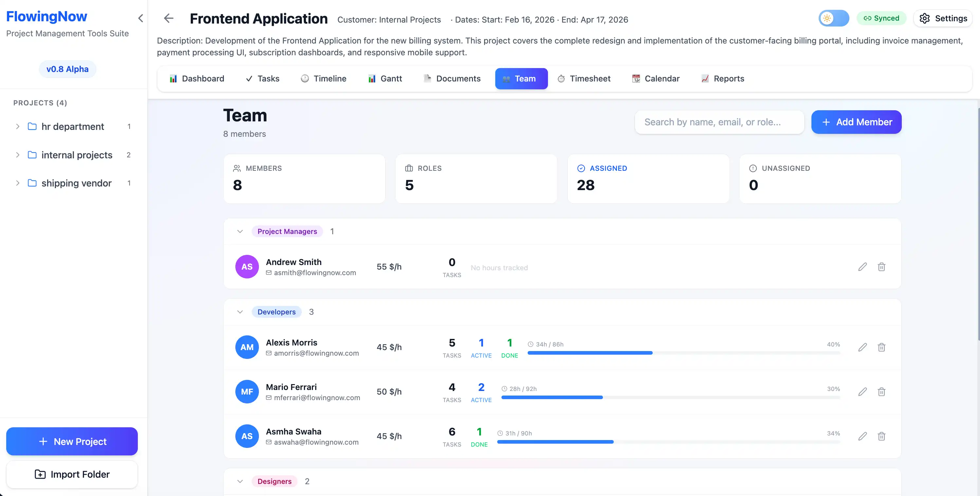
Task: Click the Calendar tab icon
Action: click(x=635, y=78)
